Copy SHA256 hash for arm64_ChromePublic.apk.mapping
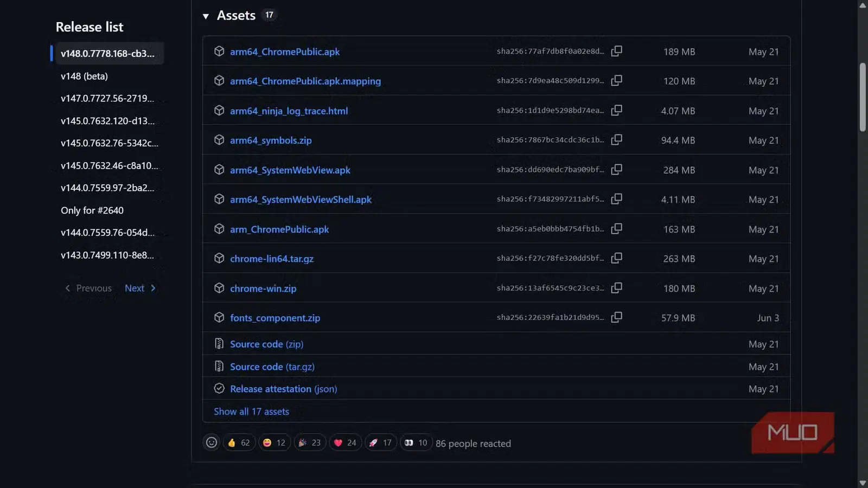This screenshot has width=868, height=488. pos(616,81)
